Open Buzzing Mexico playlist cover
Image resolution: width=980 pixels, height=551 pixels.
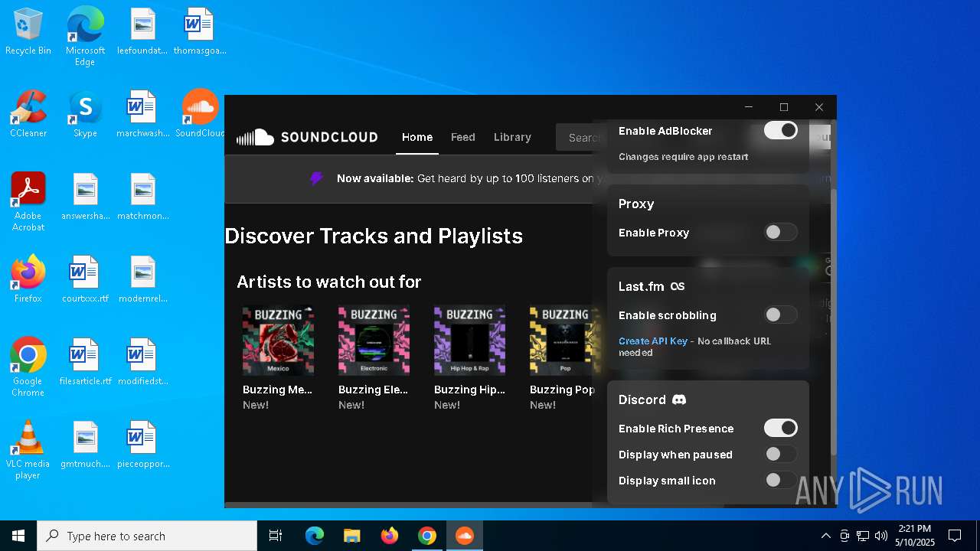coord(278,341)
